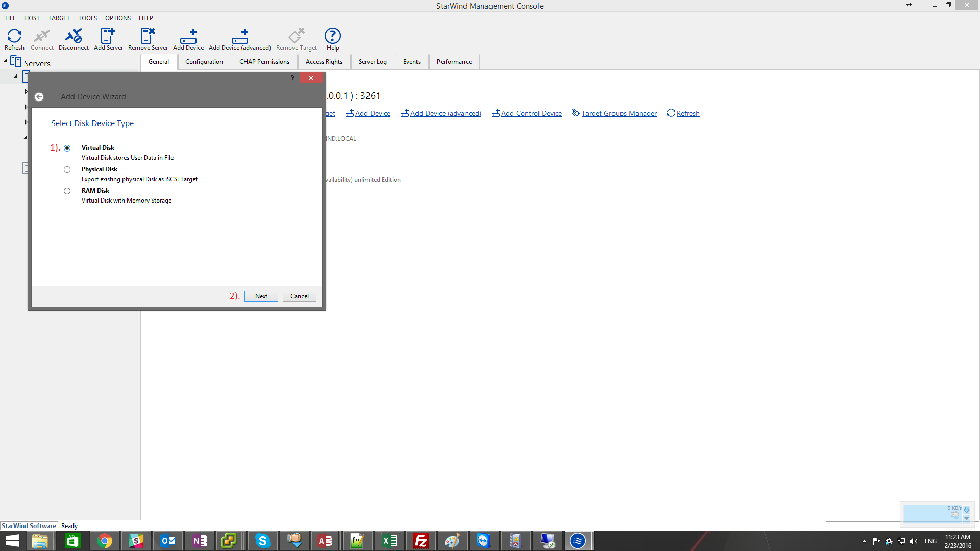Open Excel from the taskbar

(389, 541)
